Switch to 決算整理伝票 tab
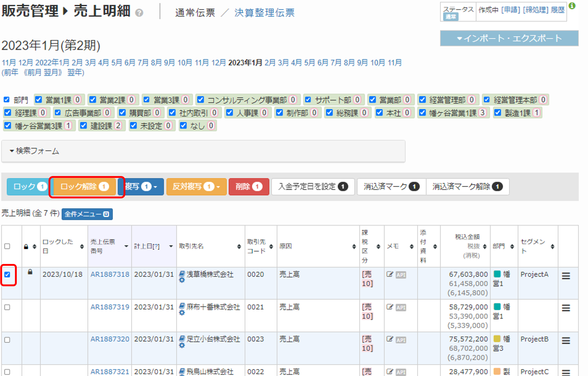588x376 pixels. tap(264, 13)
